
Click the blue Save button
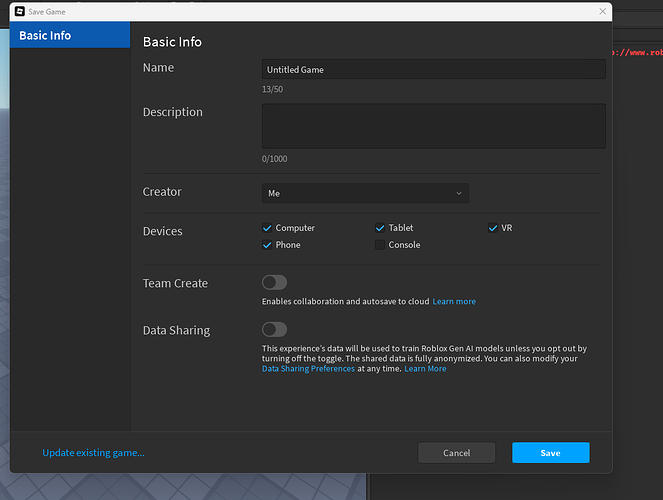click(550, 453)
